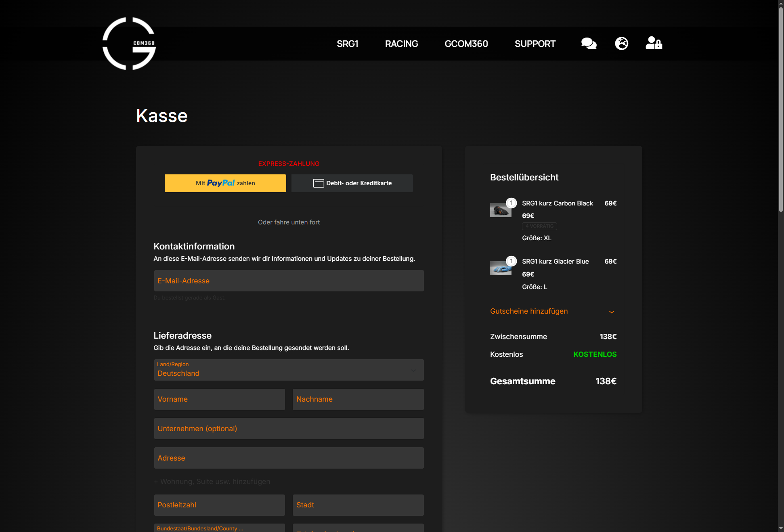Click into the Postleitzahl field
784x532 pixels.
(219, 505)
